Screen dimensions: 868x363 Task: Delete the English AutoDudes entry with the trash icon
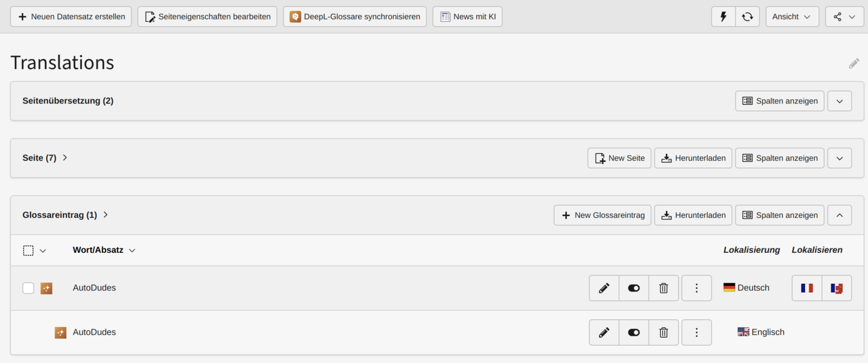point(664,332)
